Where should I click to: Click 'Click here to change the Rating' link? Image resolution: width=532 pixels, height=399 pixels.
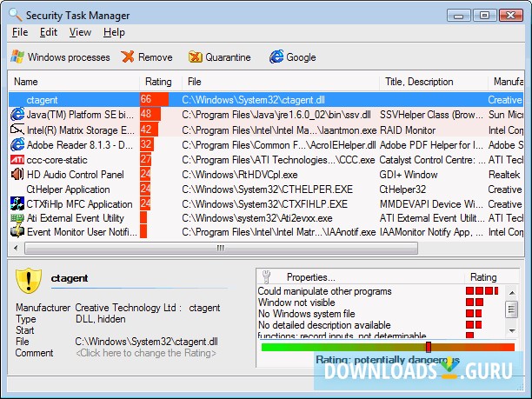146,353
